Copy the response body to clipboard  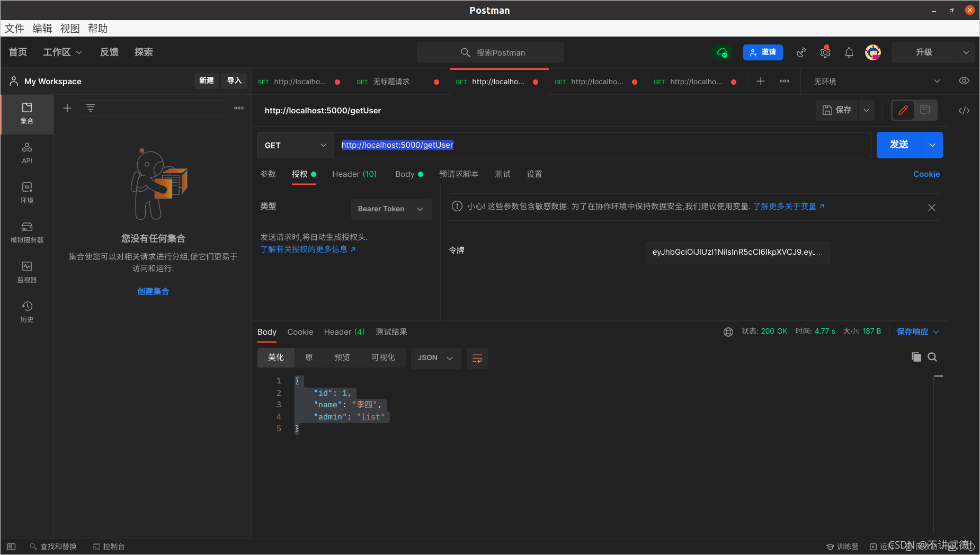point(916,357)
